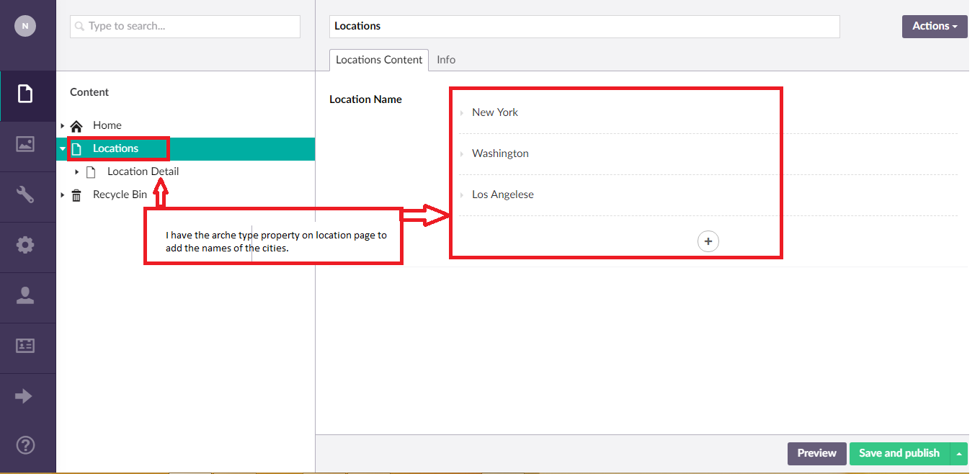Image resolution: width=980 pixels, height=474 pixels.
Task: Click the arrow icon in sidebar
Action: (24, 396)
